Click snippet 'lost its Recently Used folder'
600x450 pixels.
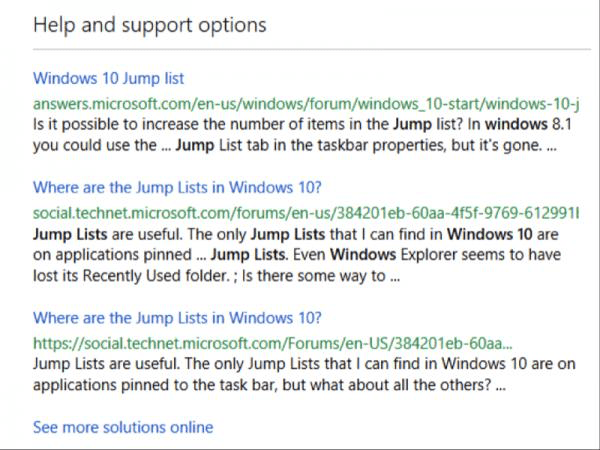click(216, 276)
